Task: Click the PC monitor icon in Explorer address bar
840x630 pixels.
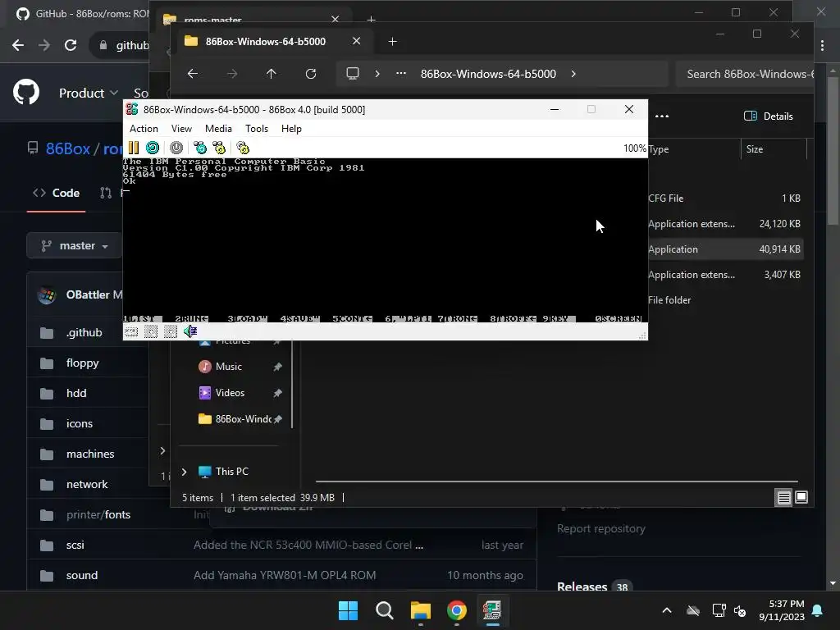Action: pyautogui.click(x=353, y=74)
